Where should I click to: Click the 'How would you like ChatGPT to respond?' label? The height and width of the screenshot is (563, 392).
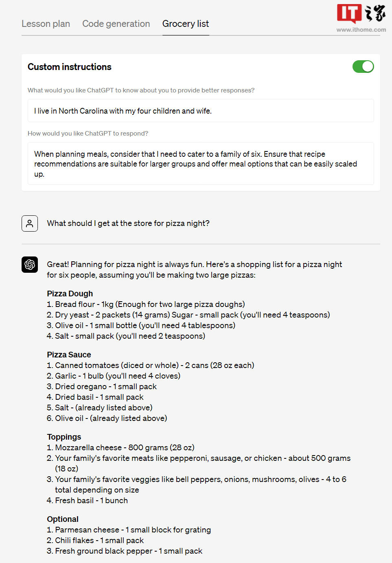88,133
